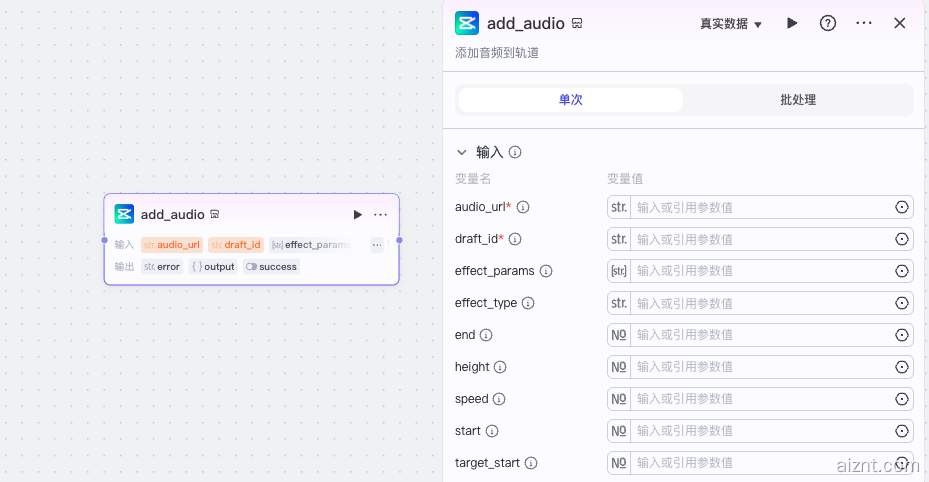Image resolution: width=929 pixels, height=482 pixels.
Task: Select the audio_url tag on canvas node
Action: tap(172, 245)
